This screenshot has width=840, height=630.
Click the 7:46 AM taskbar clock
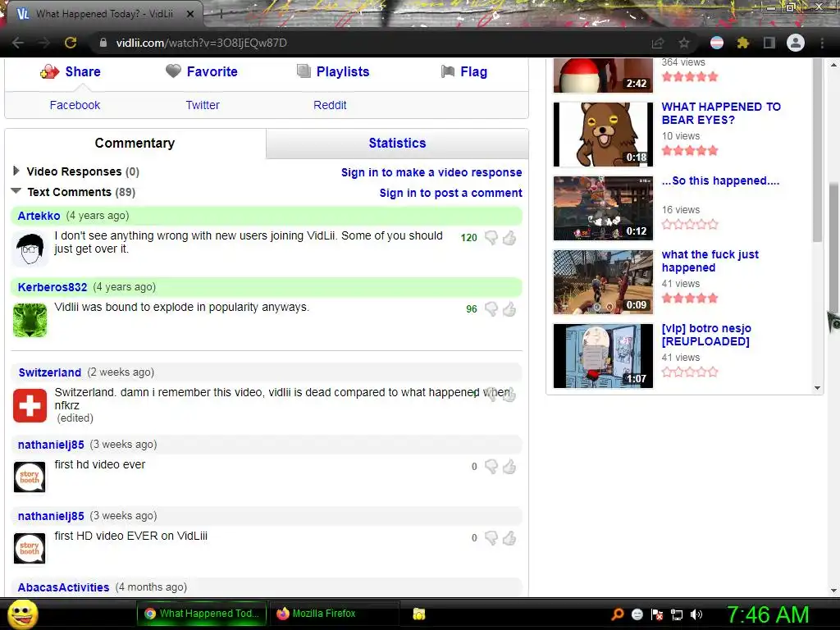tap(768, 614)
